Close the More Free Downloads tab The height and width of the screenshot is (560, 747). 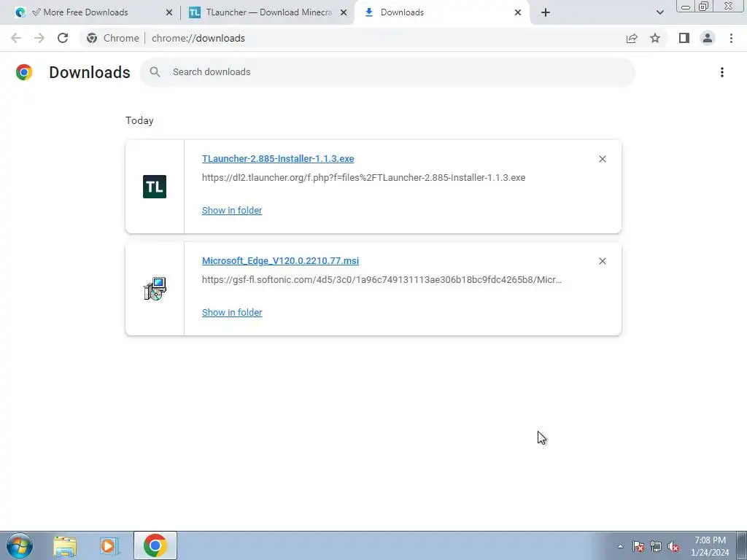[x=169, y=12]
